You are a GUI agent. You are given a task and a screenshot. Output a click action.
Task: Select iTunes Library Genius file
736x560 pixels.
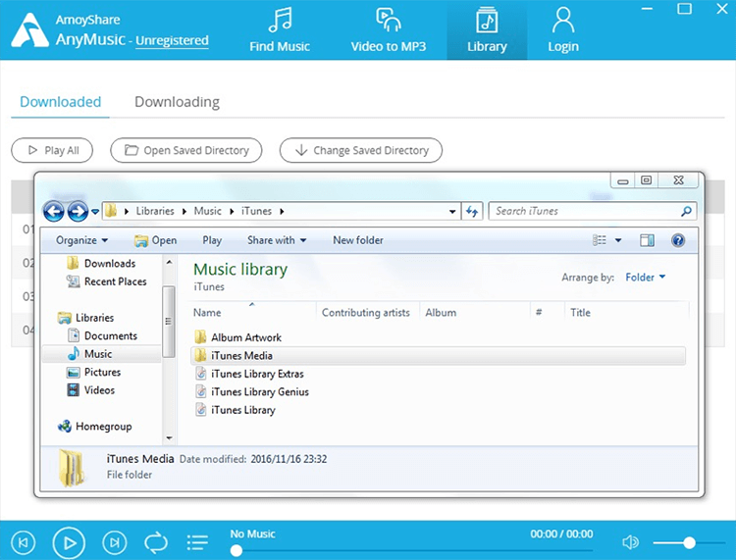(251, 391)
